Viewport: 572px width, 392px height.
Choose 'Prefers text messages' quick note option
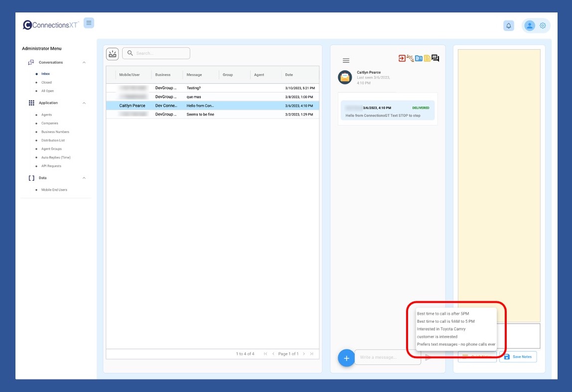[456, 344]
